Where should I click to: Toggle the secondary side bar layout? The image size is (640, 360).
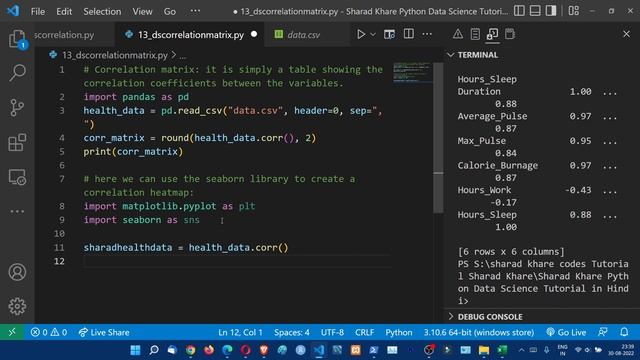point(551,11)
